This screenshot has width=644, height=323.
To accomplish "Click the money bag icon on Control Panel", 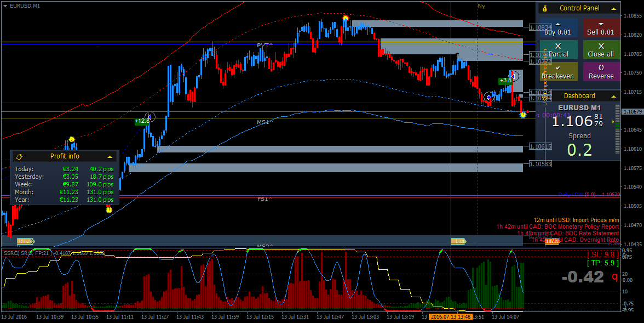I will [544, 8].
